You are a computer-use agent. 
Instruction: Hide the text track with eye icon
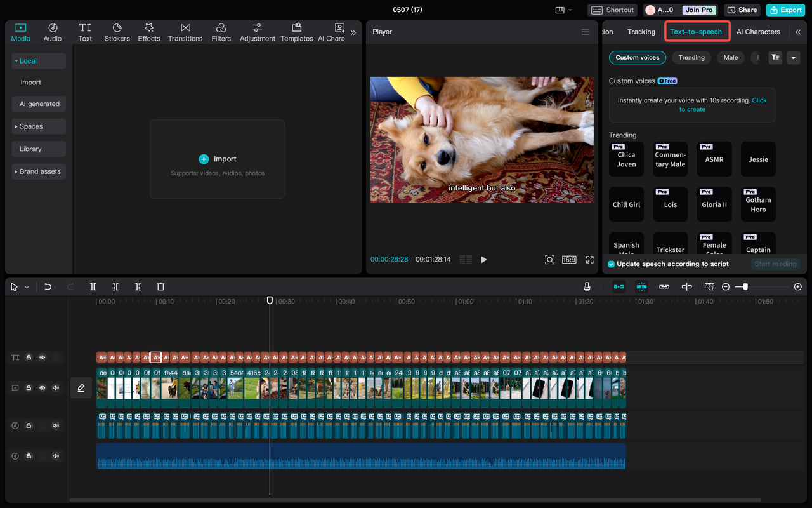click(43, 358)
